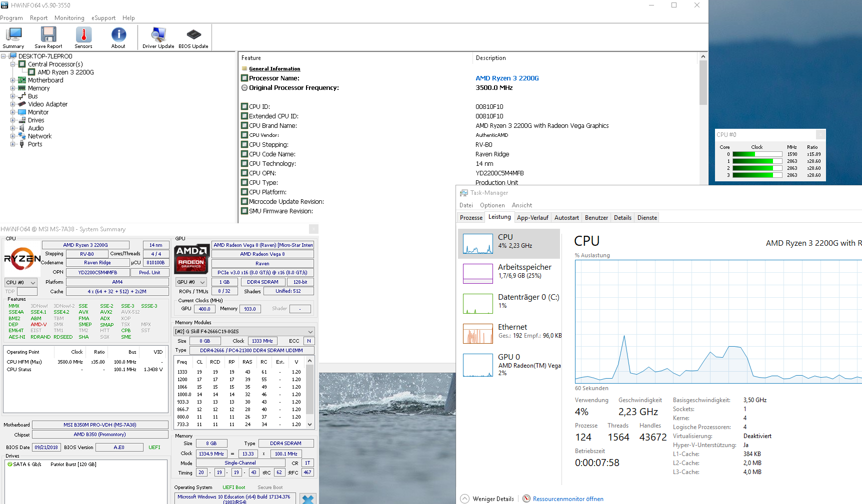Switch to Benutzer tab
862x504 pixels.
596,218
